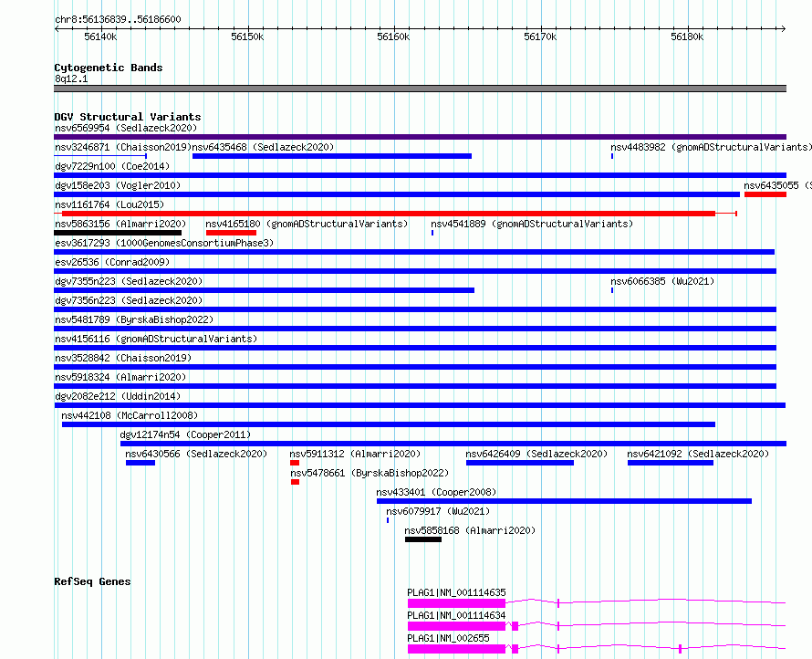Click the dgv7229n100 (Coe2014) label
This screenshot has height=659, width=812.
pyautogui.click(x=112, y=166)
